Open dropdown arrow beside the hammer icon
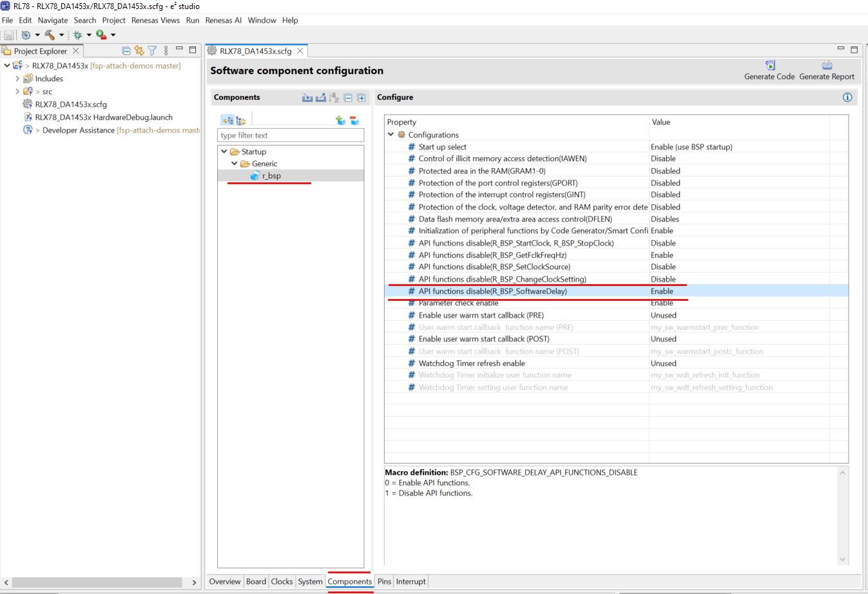The width and height of the screenshot is (868, 594). (x=61, y=35)
